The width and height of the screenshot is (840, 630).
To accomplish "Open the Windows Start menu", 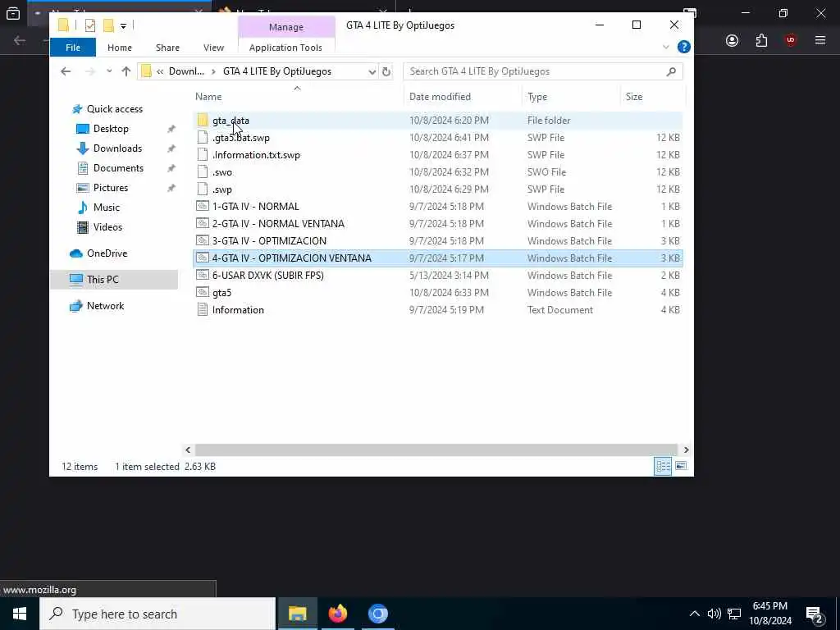I will (x=20, y=614).
